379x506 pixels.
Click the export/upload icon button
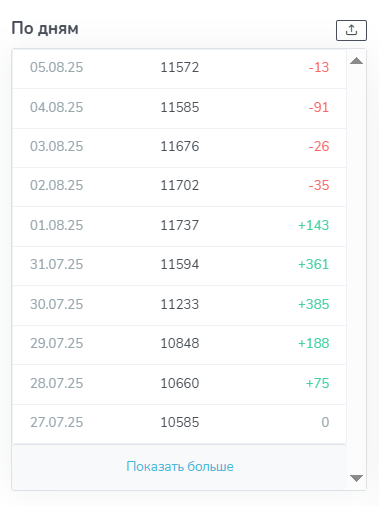[351, 30]
